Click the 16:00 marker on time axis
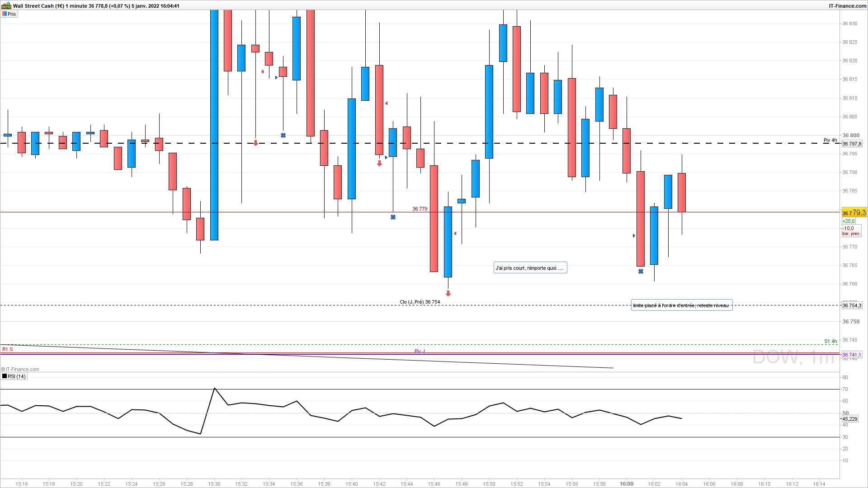 coord(627,484)
